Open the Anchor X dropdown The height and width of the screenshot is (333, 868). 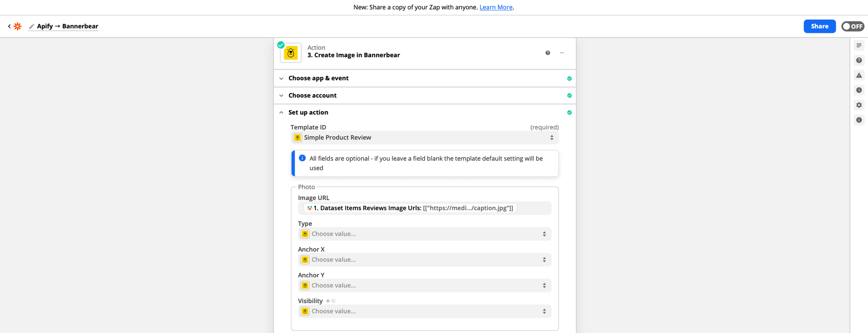click(x=424, y=260)
